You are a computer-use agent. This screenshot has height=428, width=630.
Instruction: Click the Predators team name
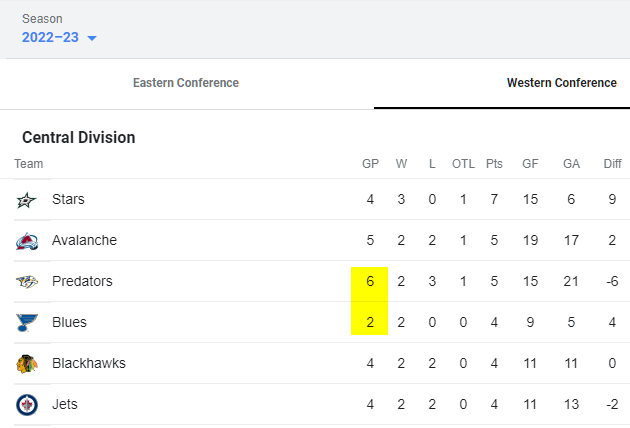point(82,281)
